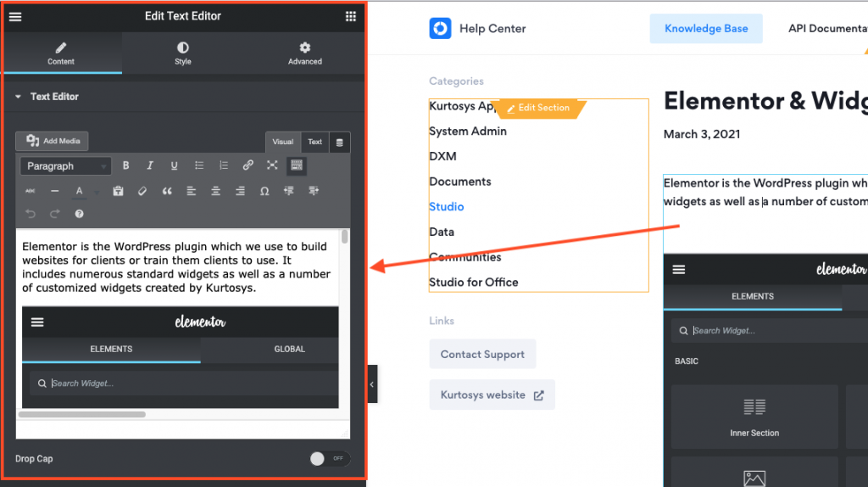Image resolution: width=868 pixels, height=487 pixels.
Task: Clear formatting with the eraser icon
Action: 142,191
